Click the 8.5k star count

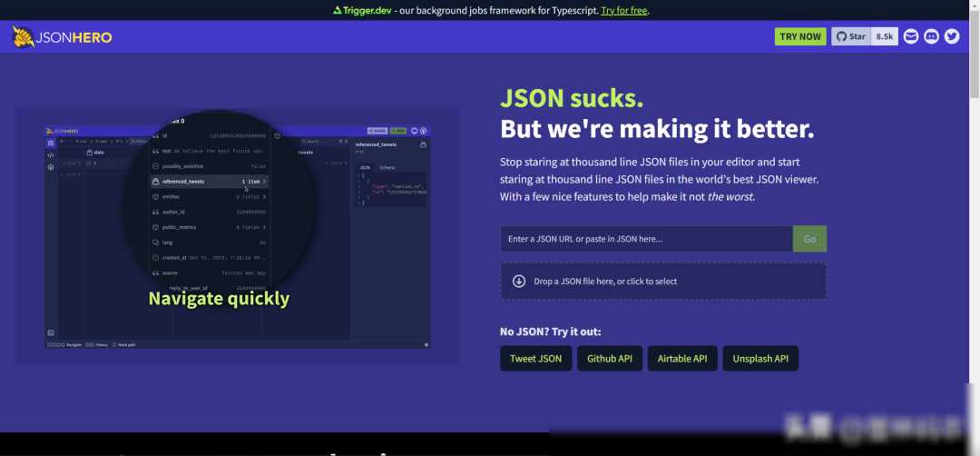click(x=885, y=36)
